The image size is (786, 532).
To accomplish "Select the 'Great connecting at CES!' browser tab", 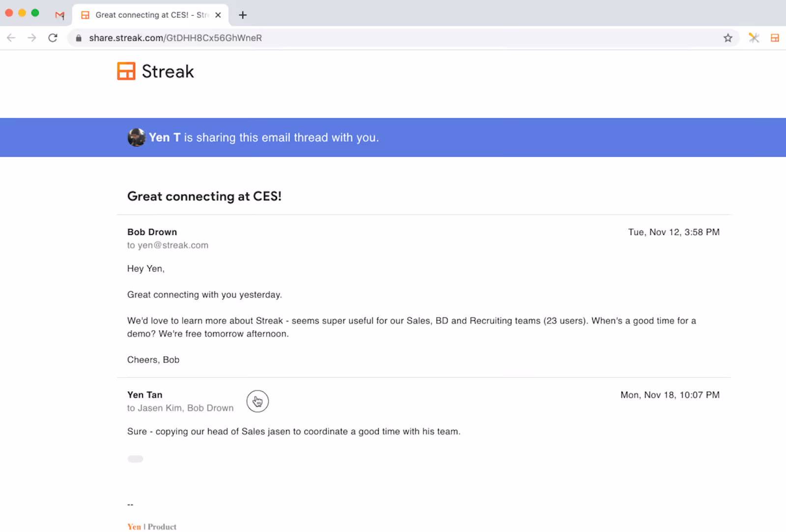I will point(150,15).
